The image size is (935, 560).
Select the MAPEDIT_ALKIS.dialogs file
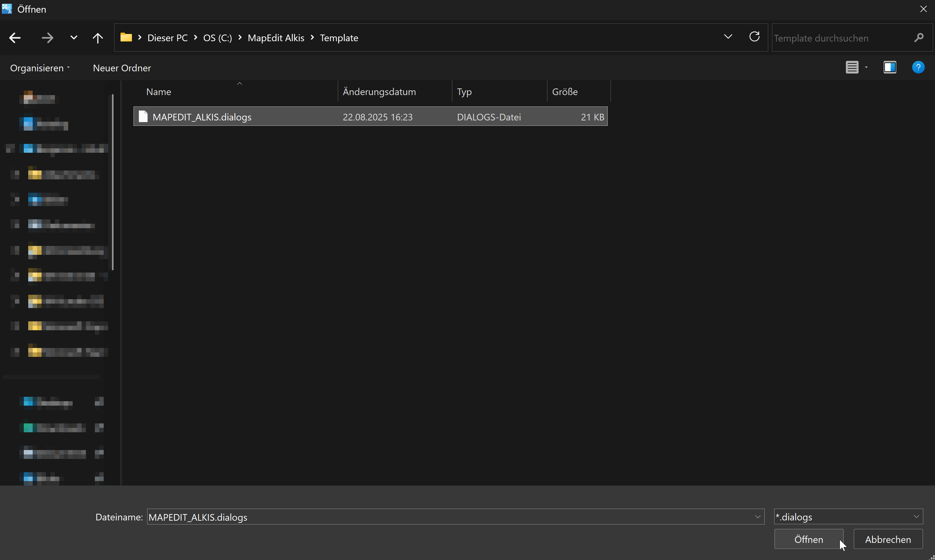(x=202, y=117)
